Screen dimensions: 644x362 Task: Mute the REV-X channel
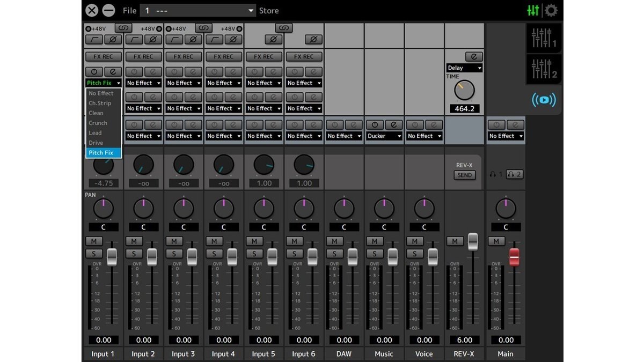click(x=455, y=241)
